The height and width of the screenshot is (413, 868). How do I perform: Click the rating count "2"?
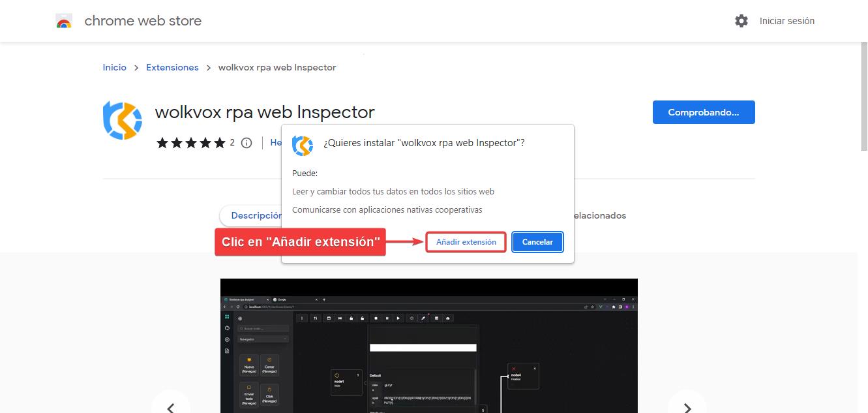(x=232, y=143)
